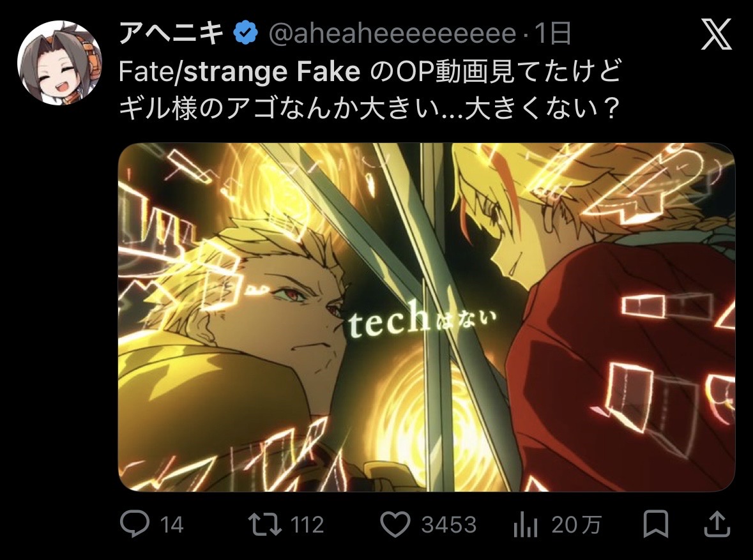753x560 pixels.
Task: Tap the share upload icon
Action: 717,524
